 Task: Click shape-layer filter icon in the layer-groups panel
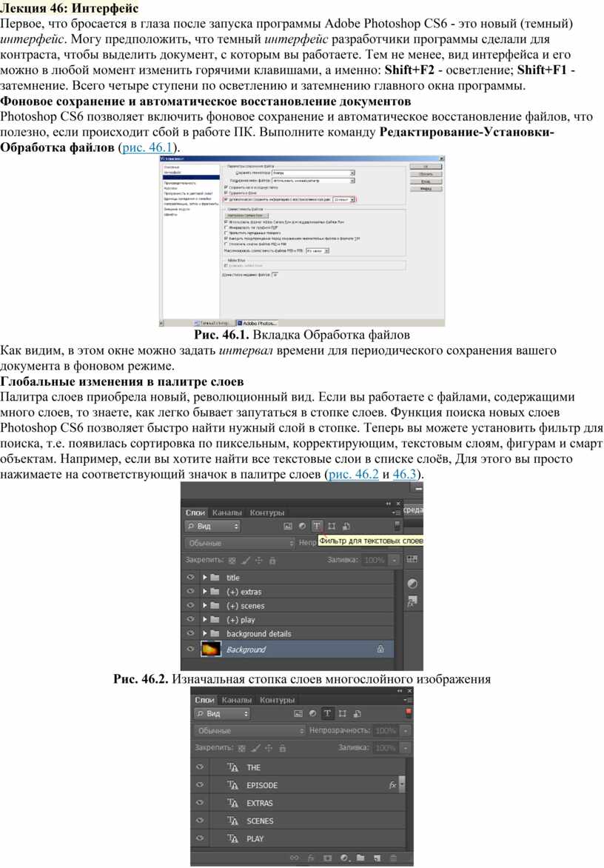(332, 527)
